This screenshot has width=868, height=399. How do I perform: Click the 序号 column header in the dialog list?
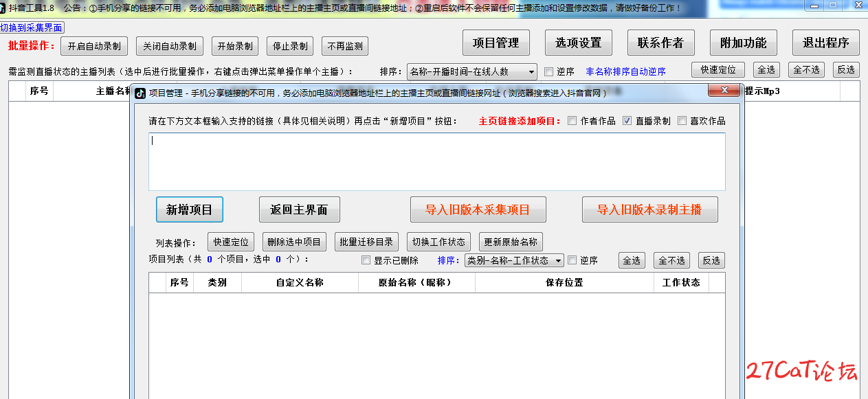179,282
